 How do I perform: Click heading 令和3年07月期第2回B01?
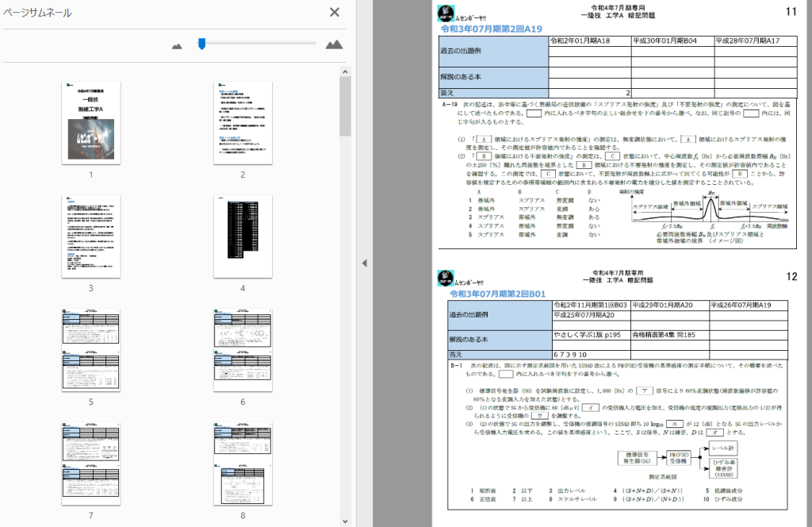pos(498,294)
